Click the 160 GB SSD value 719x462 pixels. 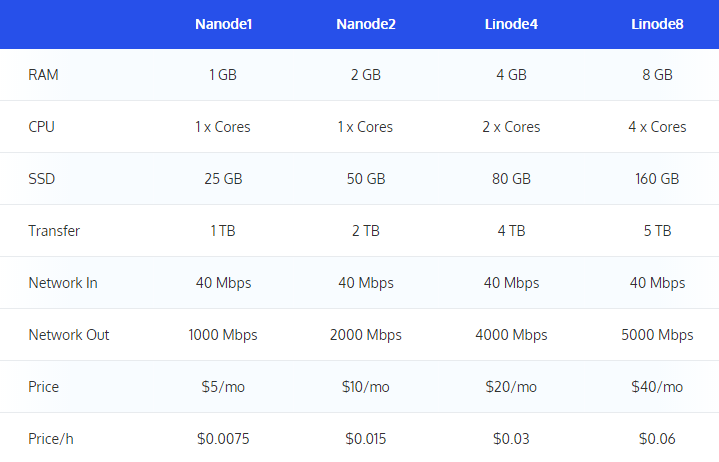coord(657,179)
